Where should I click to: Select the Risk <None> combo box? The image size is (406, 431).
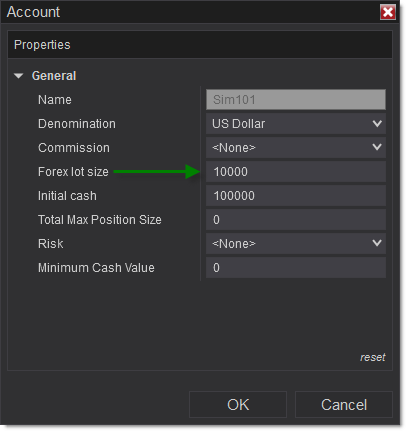click(x=296, y=244)
